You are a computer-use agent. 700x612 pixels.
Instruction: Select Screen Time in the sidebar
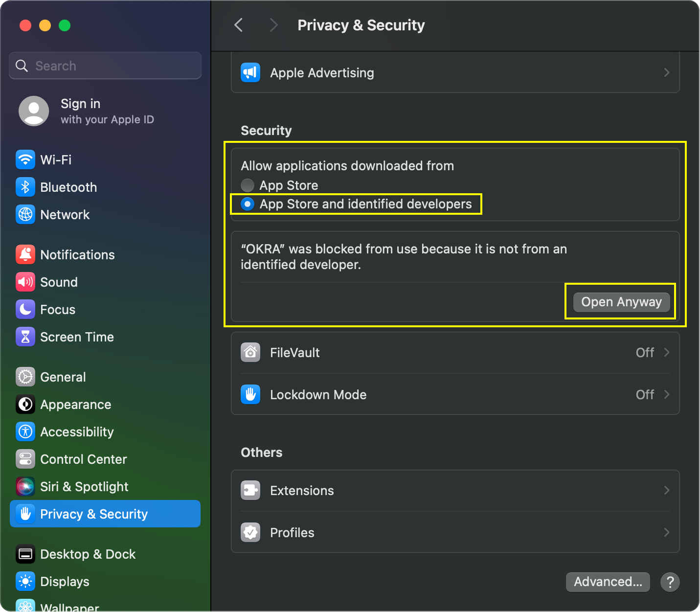105,337
